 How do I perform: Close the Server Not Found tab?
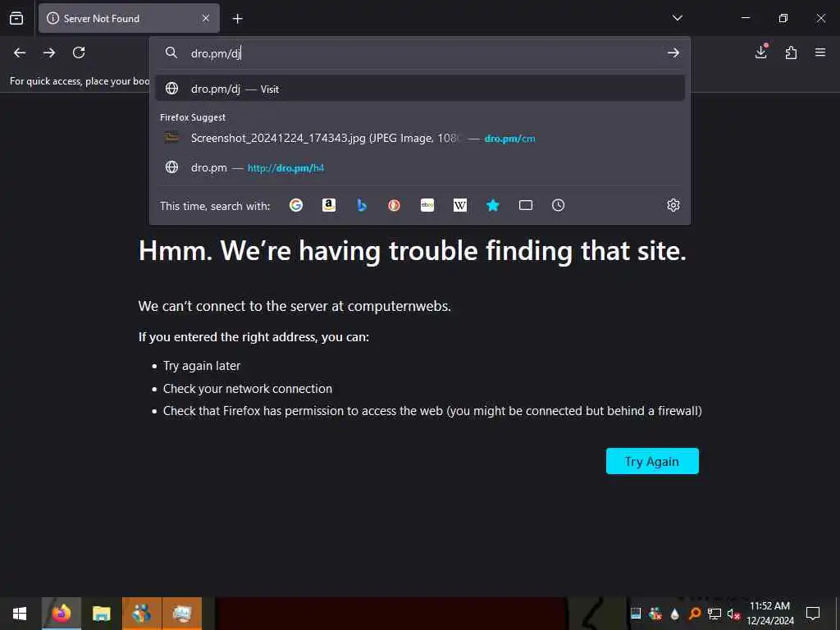click(x=206, y=18)
